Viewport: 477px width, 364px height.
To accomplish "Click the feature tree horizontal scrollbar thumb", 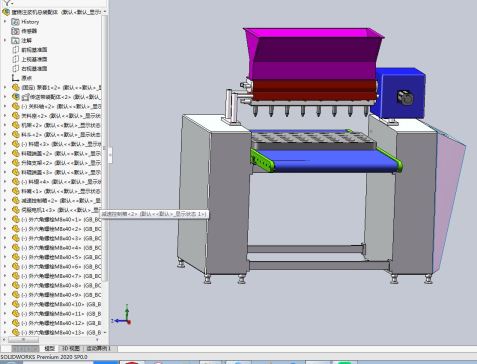I will (23, 340).
